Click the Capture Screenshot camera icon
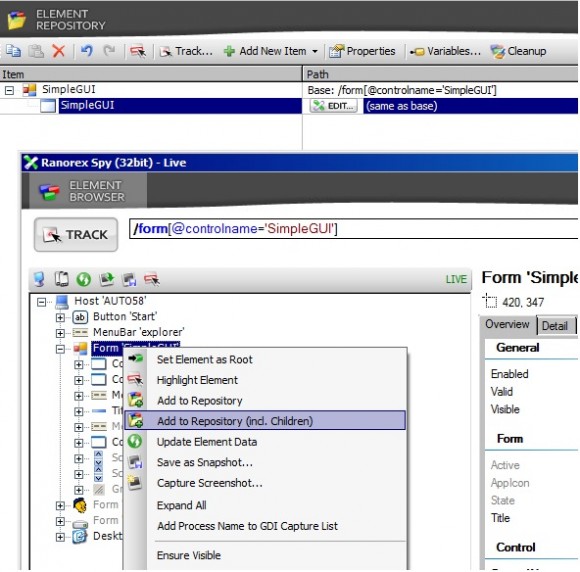 tap(135, 482)
